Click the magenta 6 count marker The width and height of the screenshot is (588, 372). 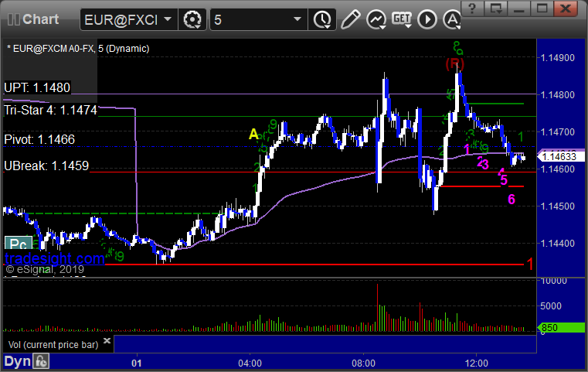tap(512, 200)
